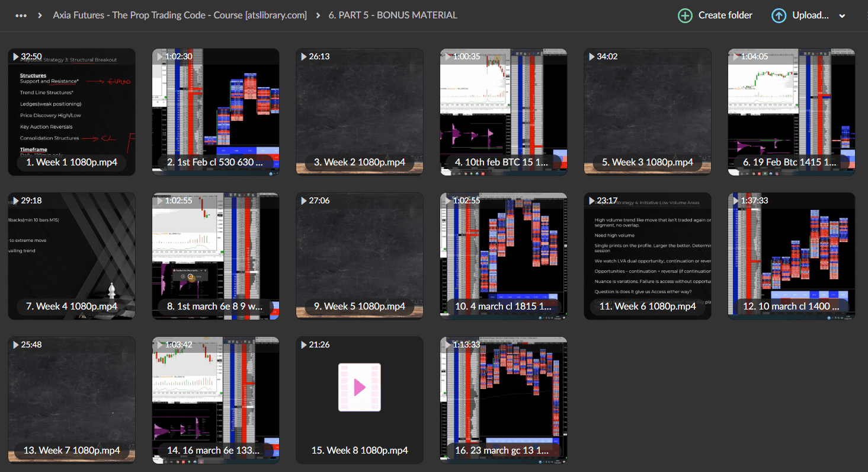
Task: Click the play icon on Week 3 thumbnail
Action: [x=592, y=57]
